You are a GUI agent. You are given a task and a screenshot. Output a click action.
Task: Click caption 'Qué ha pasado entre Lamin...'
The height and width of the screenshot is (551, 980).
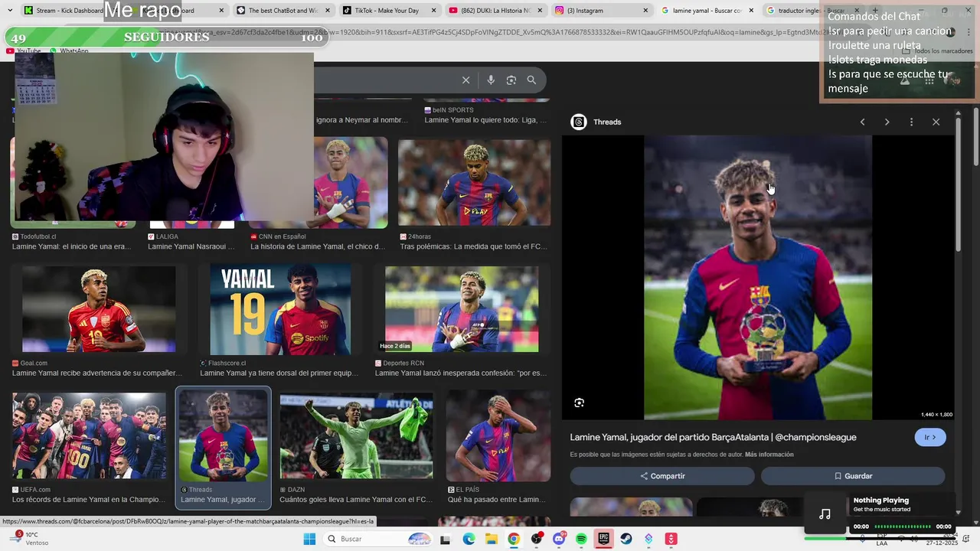[497, 500]
